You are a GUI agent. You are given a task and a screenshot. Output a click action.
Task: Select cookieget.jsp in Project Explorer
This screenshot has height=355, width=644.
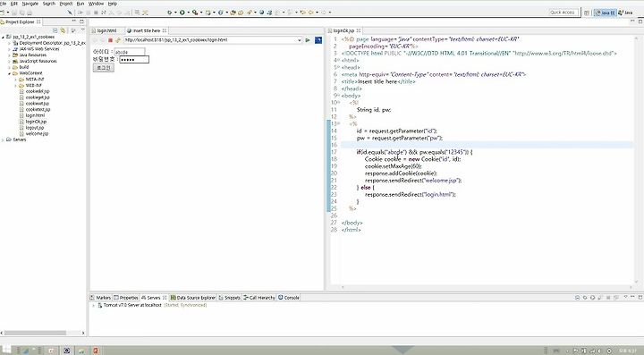coord(38,97)
